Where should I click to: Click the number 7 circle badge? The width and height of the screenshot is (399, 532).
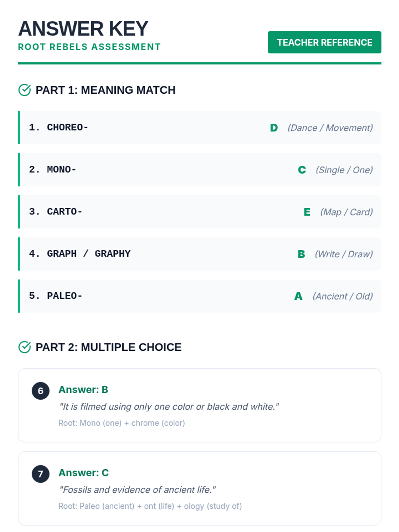pos(41,474)
